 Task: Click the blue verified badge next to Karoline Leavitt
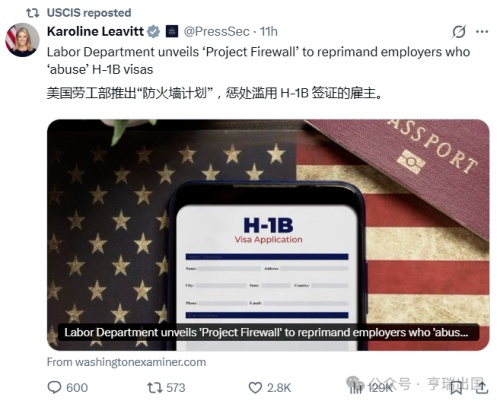click(154, 32)
